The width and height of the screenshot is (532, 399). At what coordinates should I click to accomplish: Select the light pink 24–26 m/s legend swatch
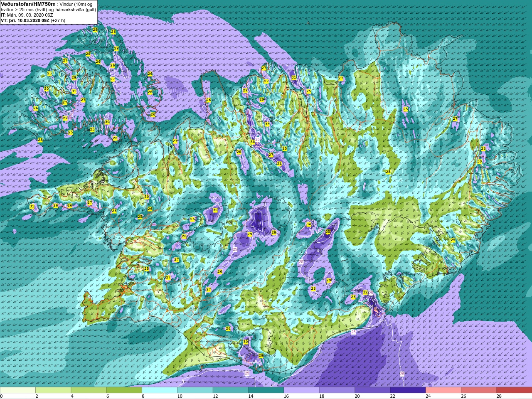443,390
